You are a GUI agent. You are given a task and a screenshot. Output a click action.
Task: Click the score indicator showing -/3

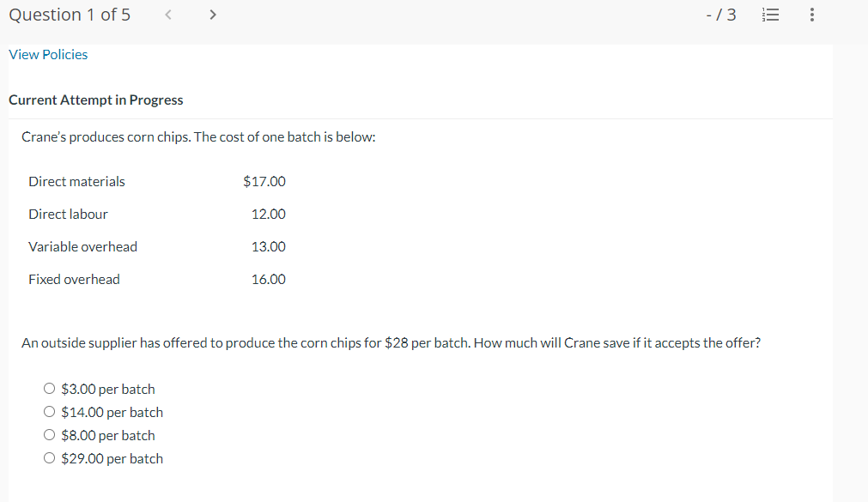coord(720,14)
